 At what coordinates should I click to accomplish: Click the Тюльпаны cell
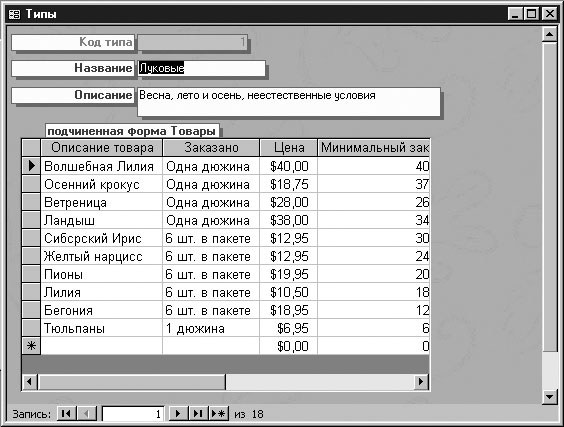pyautogui.click(x=102, y=328)
